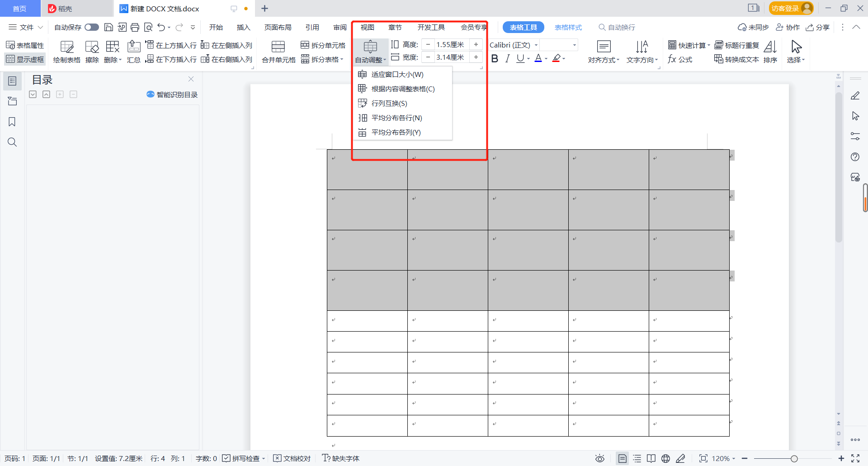Expand the 文件 menu dropdown

coord(26,27)
